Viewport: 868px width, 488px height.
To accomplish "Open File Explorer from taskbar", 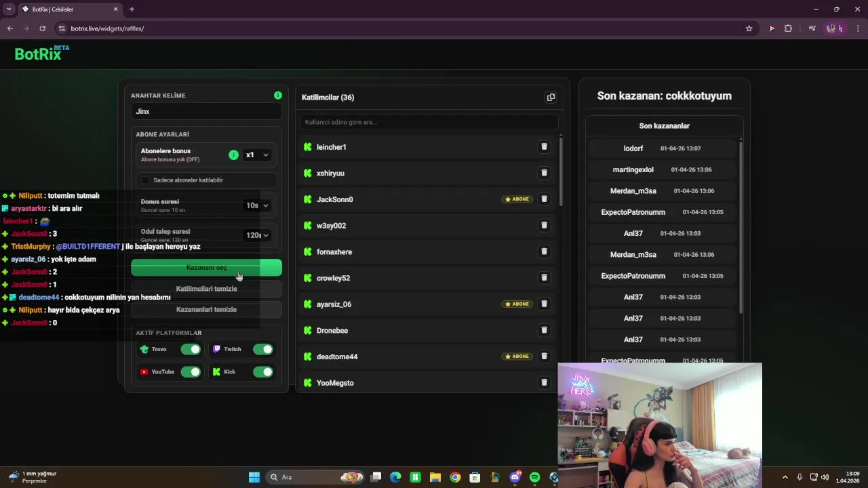I will pos(435,477).
